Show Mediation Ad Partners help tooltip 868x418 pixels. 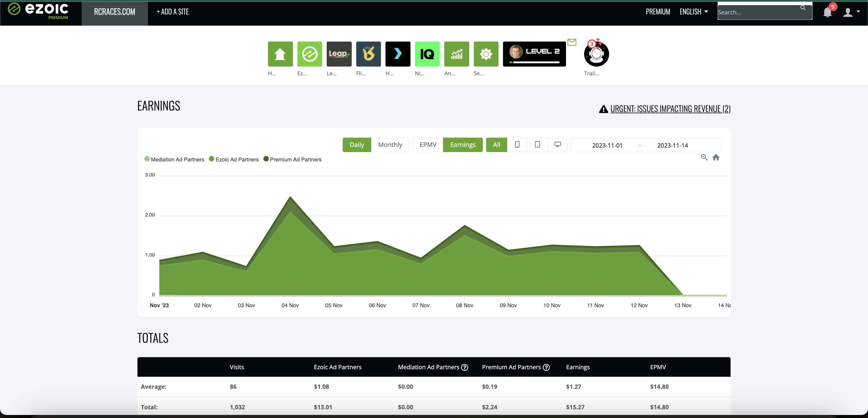464,367
